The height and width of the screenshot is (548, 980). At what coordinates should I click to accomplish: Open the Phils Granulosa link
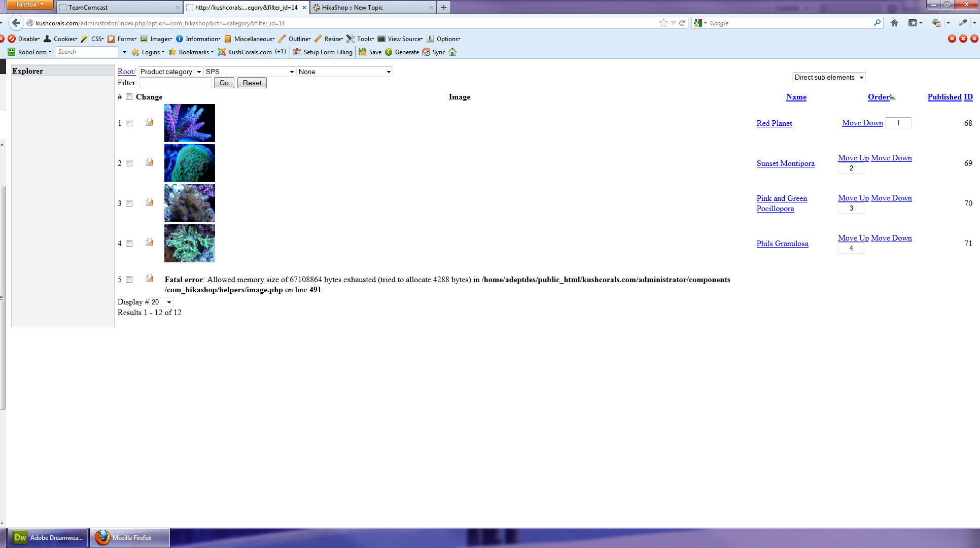point(782,244)
